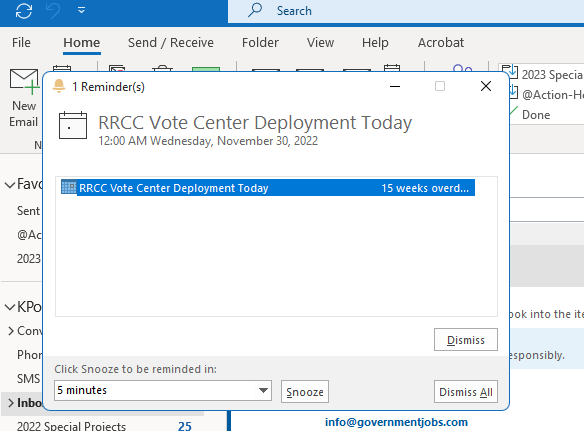This screenshot has width=584, height=431.
Task: Open the info@governmentjobs.com link
Action: pyautogui.click(x=396, y=422)
